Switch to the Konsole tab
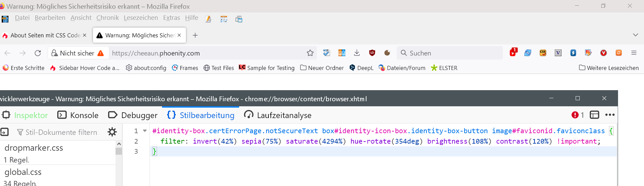Image resolution: width=644 pixels, height=186 pixels. click(x=78, y=115)
